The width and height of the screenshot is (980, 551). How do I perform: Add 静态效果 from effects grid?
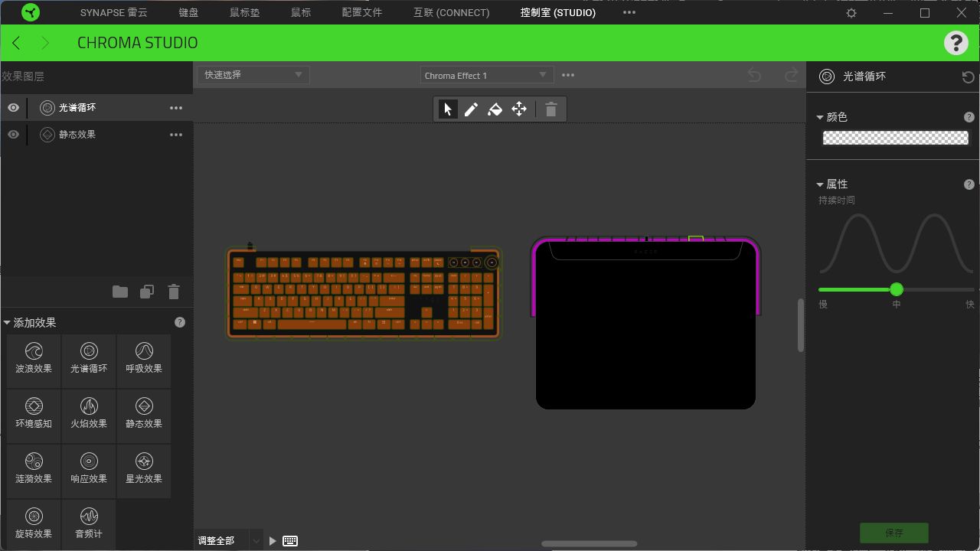click(144, 415)
